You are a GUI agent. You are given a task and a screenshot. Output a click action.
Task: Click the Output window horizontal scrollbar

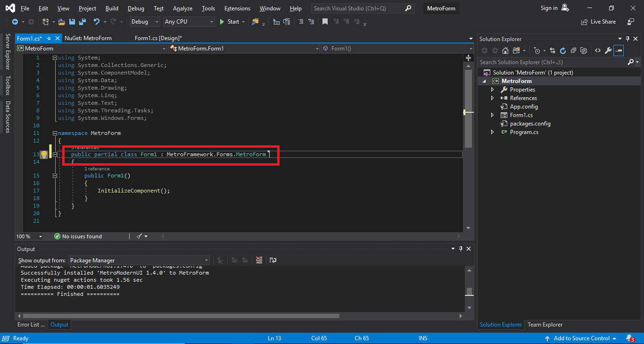pos(181,316)
